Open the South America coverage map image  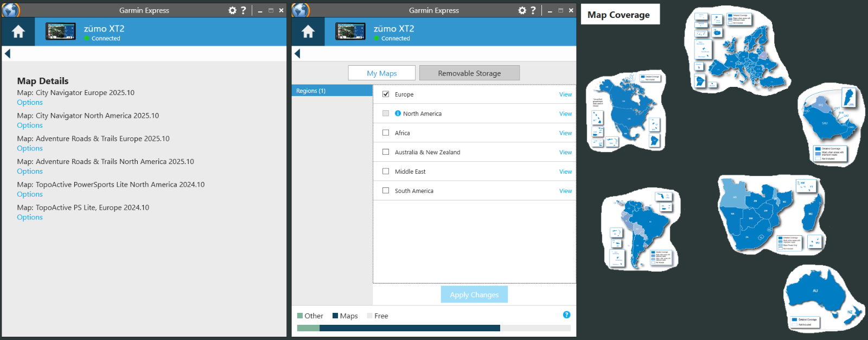click(x=641, y=229)
